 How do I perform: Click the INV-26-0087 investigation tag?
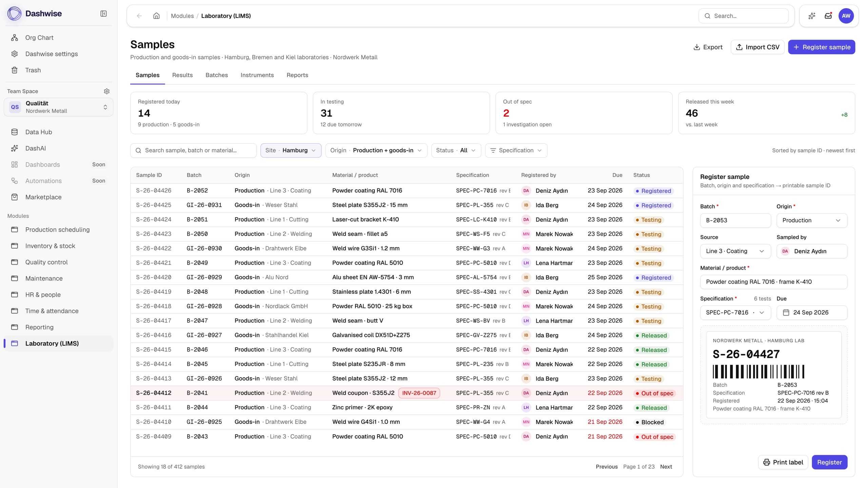pos(419,393)
